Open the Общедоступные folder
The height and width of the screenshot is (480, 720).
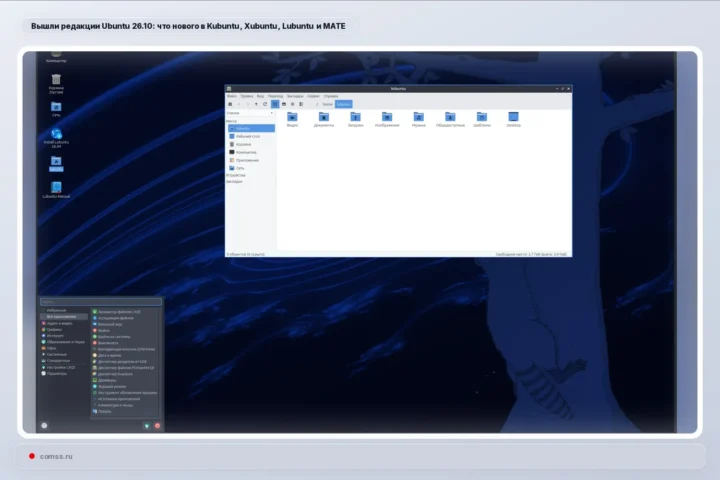tap(450, 117)
